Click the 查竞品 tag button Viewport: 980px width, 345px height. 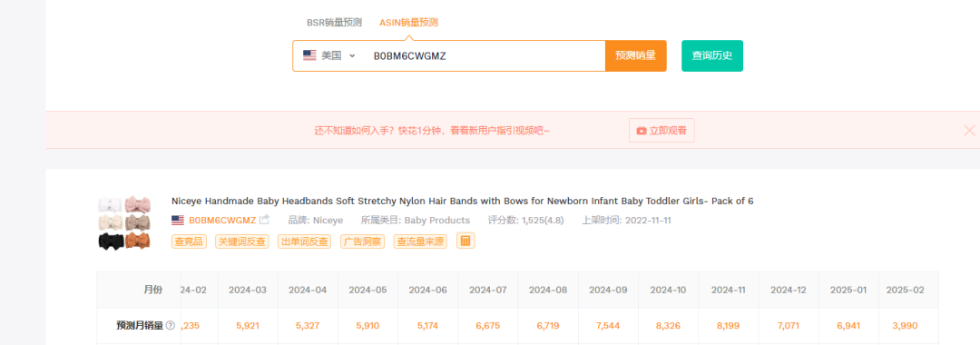190,241
